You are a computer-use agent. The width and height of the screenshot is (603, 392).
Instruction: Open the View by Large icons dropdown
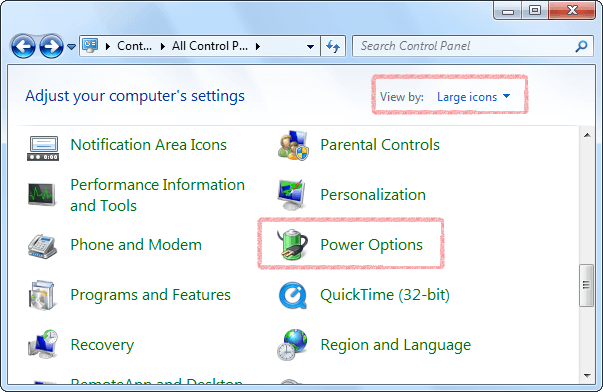pos(473,97)
